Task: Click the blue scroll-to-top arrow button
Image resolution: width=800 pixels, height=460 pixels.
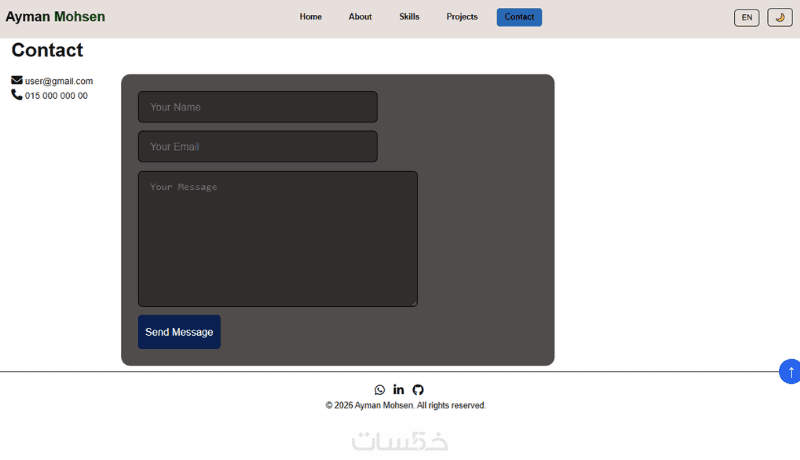Action: coord(790,371)
